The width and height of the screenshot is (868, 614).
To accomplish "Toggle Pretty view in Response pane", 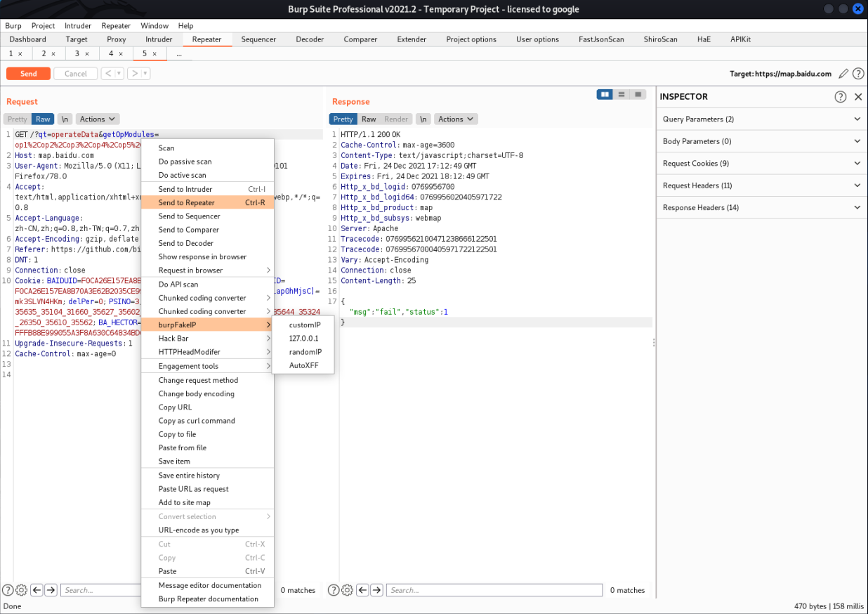I will point(343,119).
